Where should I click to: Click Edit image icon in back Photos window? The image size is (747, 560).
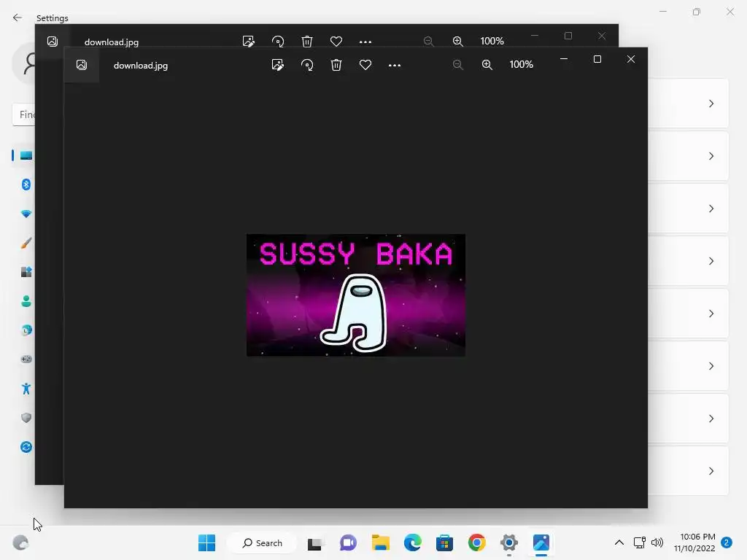click(249, 42)
